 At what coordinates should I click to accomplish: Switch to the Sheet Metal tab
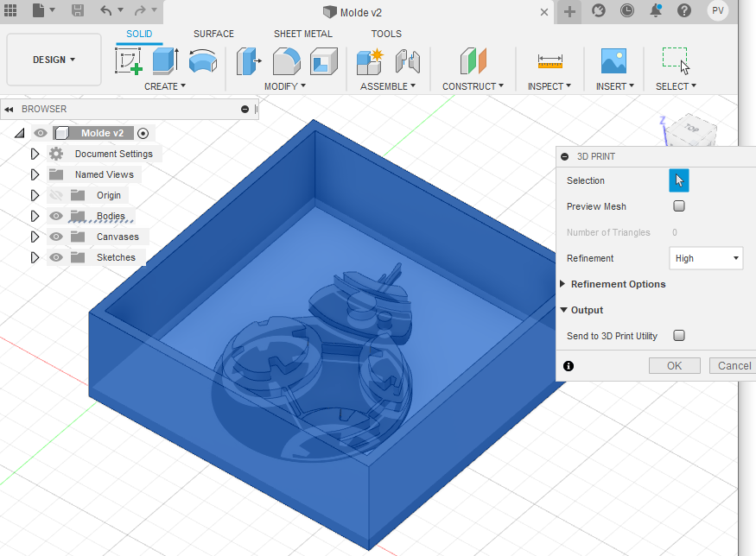(x=302, y=34)
